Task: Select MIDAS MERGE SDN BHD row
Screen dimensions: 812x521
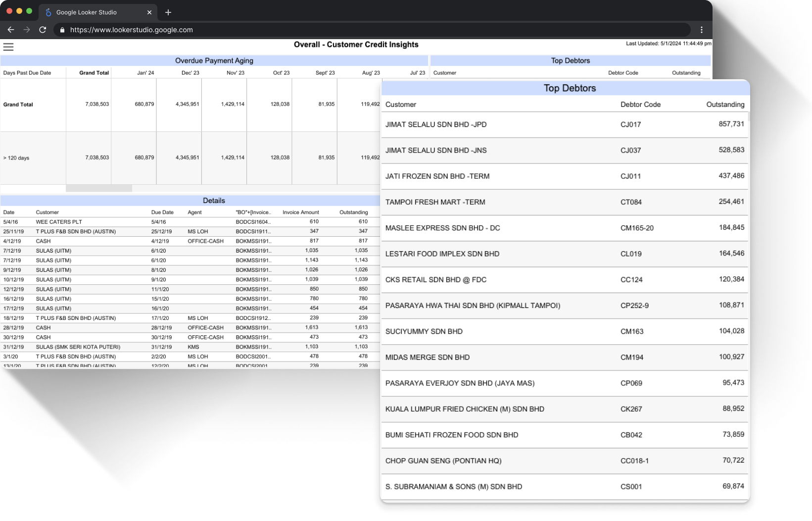Action: pos(564,358)
